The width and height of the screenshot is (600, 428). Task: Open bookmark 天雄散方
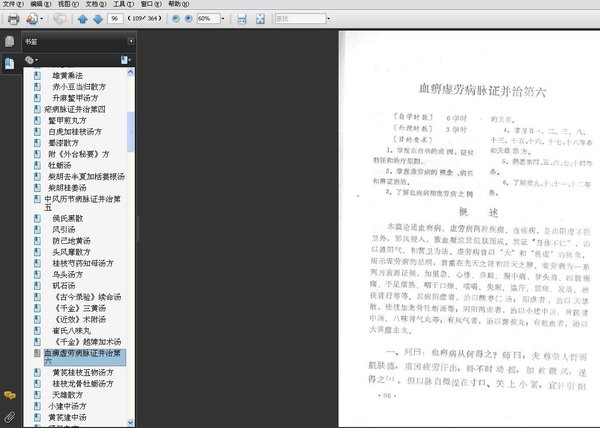(x=67, y=395)
